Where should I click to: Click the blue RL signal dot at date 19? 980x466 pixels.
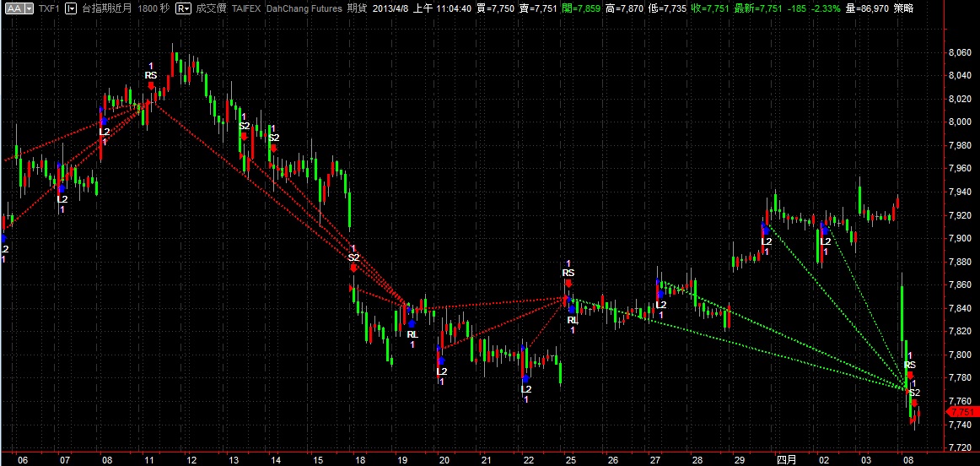pos(412,323)
